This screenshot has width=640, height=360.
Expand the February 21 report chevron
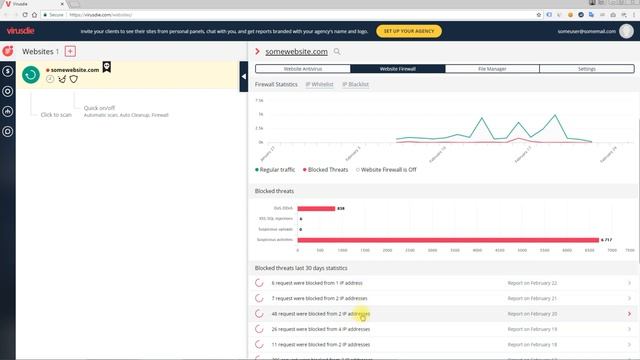629,298
